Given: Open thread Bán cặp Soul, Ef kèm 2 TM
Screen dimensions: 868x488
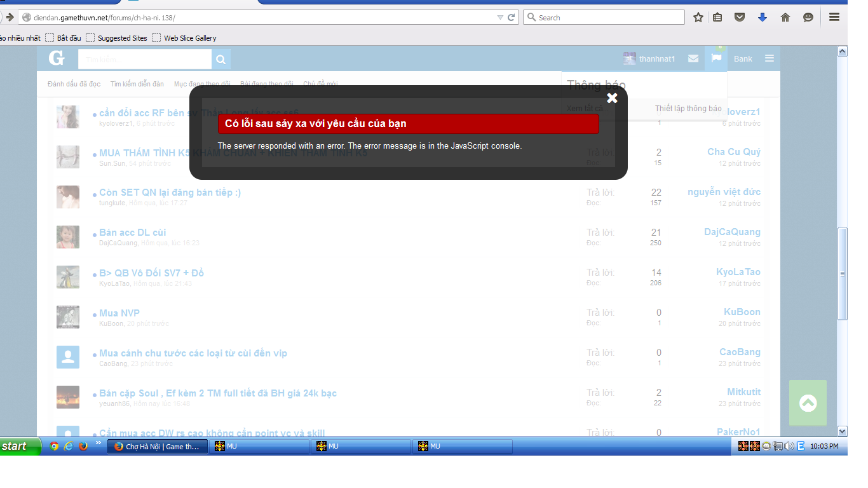Looking at the screenshot, I should [218, 393].
